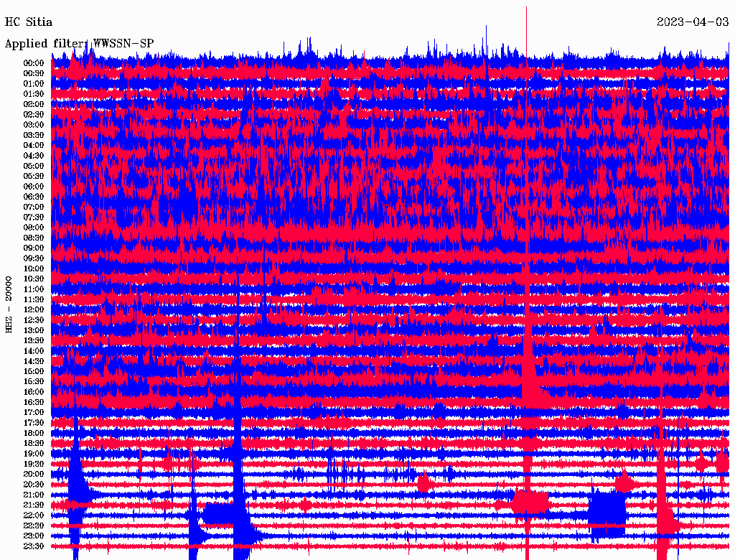The image size is (735, 560).
Task: Click the 00:00 time row label
Action: pyautogui.click(x=34, y=63)
